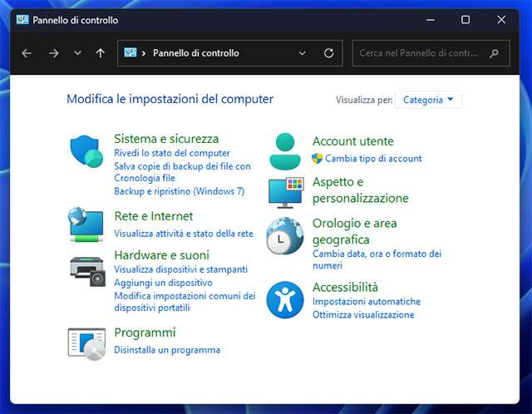Click Impostazioni automatiche link
Screen dimensions: 532x414
coord(367,302)
